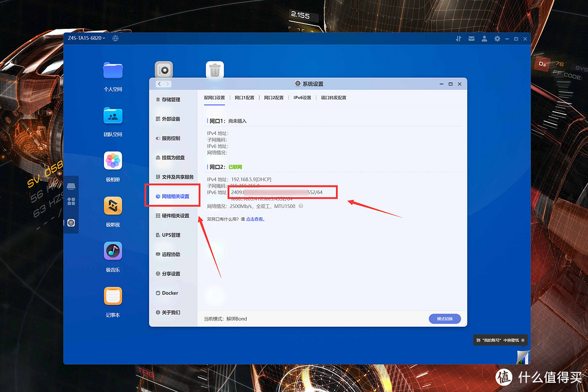
Task: Open the camera app at the top
Action: tap(163, 70)
